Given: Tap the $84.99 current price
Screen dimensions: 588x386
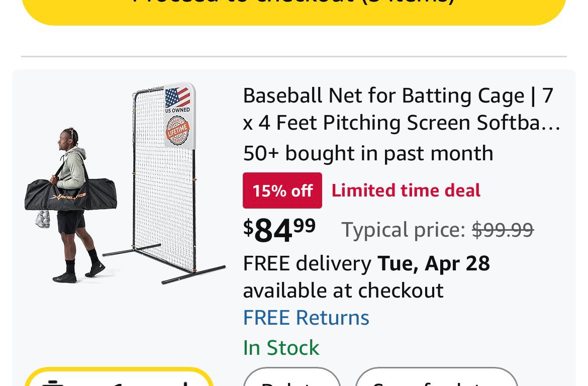Looking at the screenshot, I should click(x=279, y=229).
